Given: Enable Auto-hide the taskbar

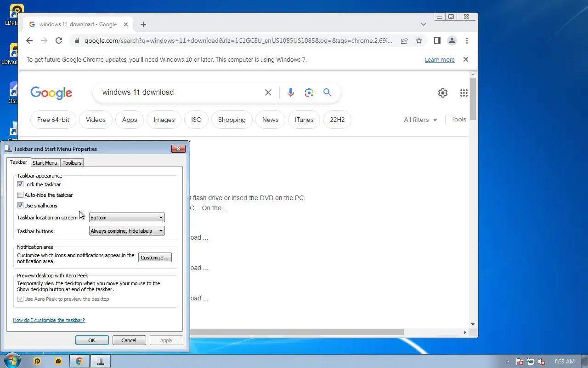Looking at the screenshot, I should click(20, 195).
